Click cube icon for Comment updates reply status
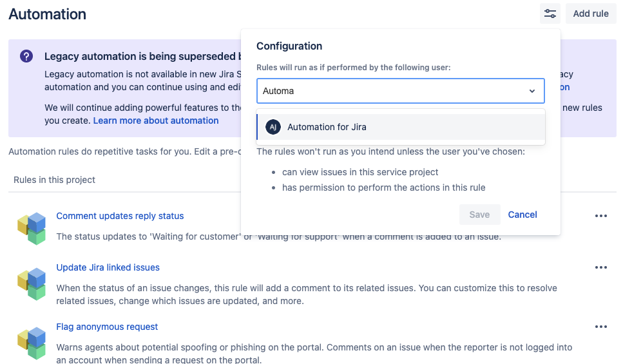 pyautogui.click(x=32, y=229)
